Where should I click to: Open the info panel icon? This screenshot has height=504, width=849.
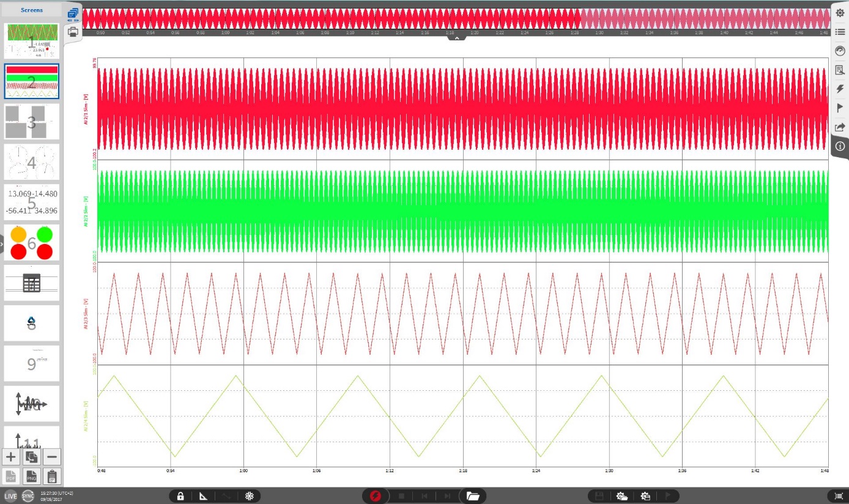(840, 146)
